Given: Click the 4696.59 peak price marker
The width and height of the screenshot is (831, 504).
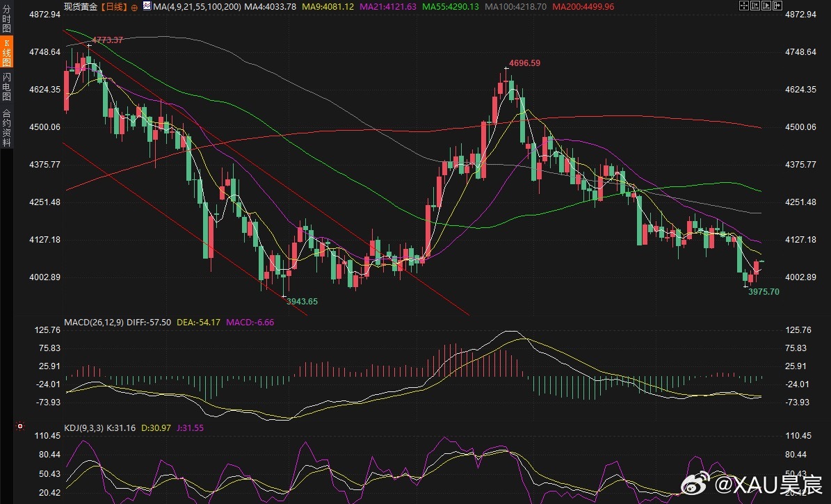Looking at the screenshot, I should (x=524, y=63).
